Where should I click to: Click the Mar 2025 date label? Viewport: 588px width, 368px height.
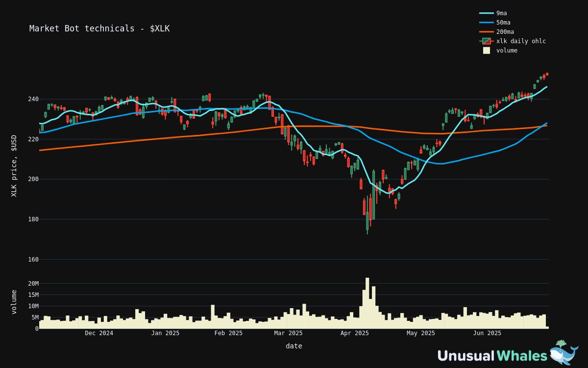click(x=289, y=333)
